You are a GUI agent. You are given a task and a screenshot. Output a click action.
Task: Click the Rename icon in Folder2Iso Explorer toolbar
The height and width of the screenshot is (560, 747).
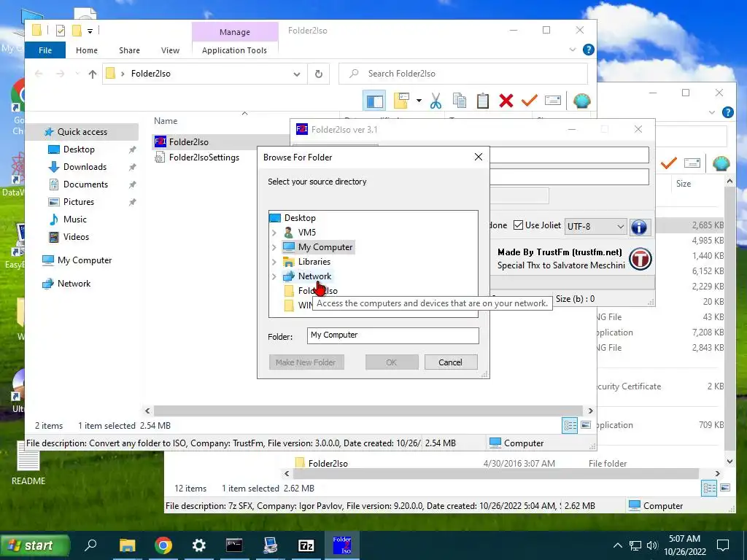point(553,101)
